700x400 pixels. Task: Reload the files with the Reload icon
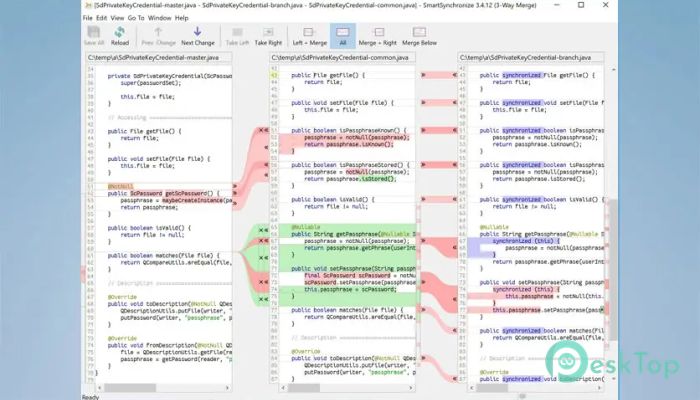click(120, 36)
